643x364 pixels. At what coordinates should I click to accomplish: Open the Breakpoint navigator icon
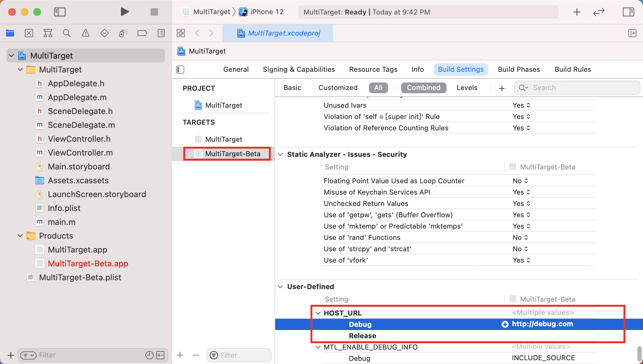(142, 33)
